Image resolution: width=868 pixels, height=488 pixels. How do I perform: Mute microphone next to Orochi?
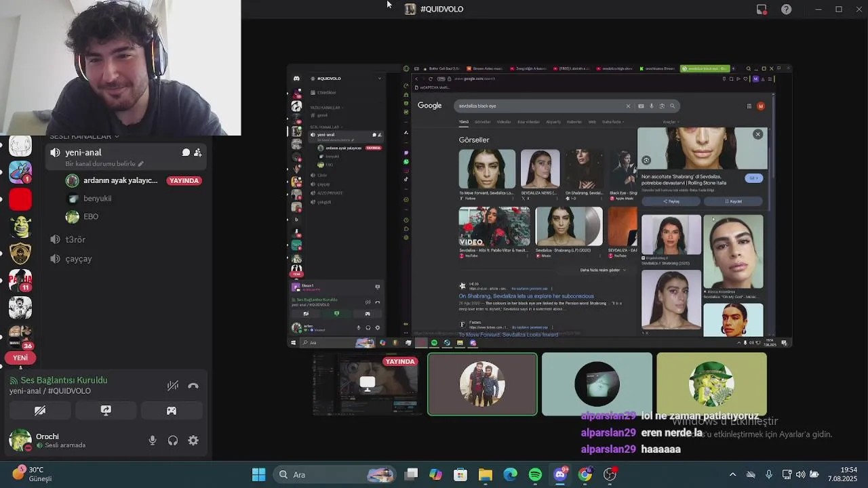[153, 441]
